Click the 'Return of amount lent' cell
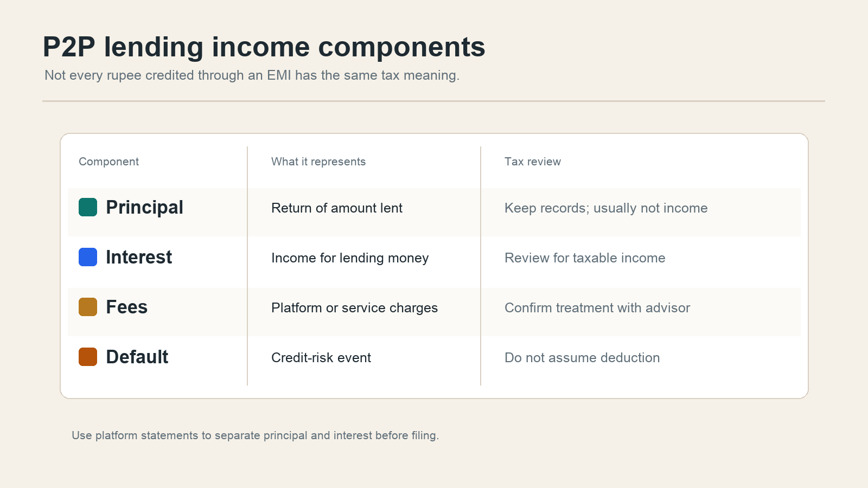Viewport: 868px width, 488px height. [x=337, y=208]
